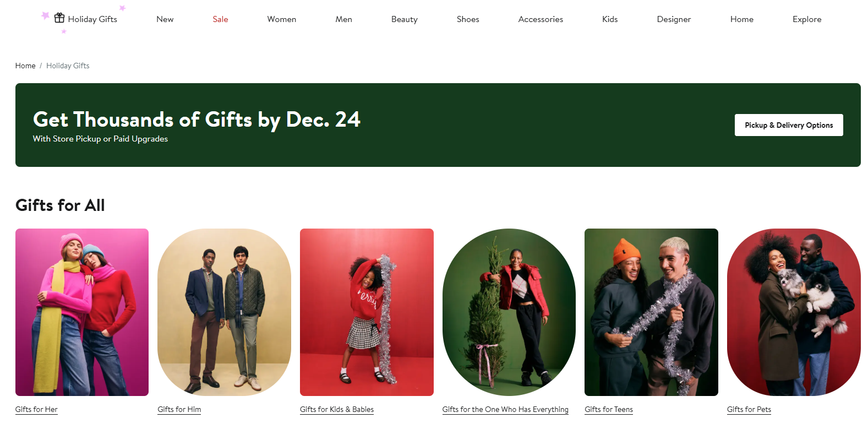Go to the Men navigation category
868x434 pixels.
343,19
